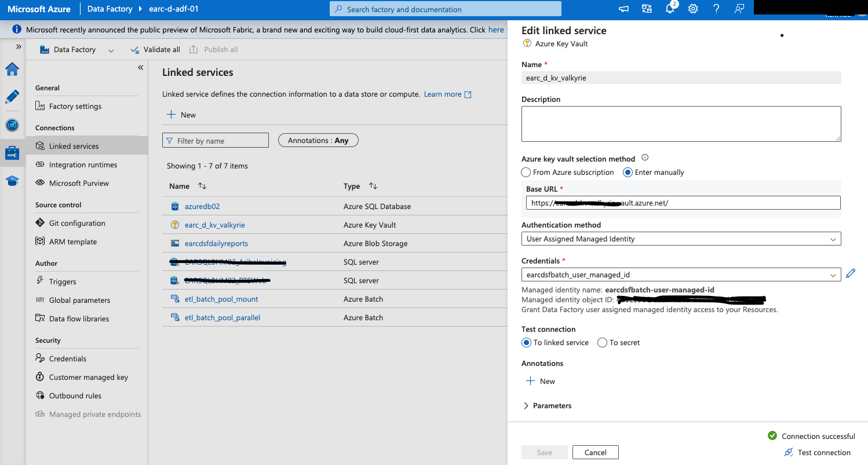Click Test connection

pyautogui.click(x=817, y=452)
